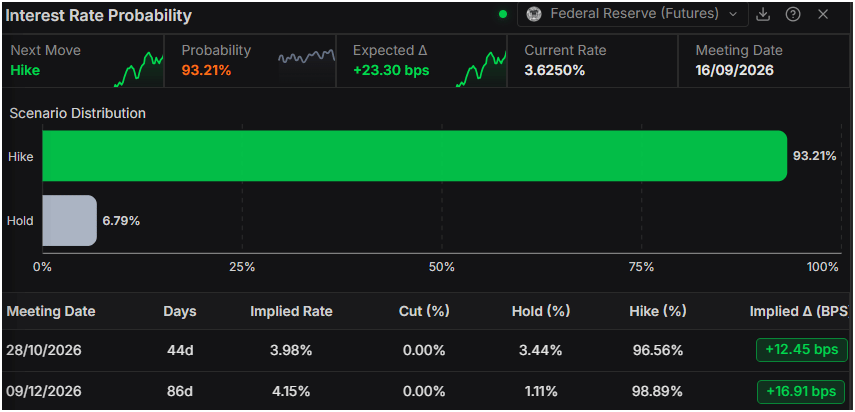Close the Interest Rate Probability panel

(823, 15)
